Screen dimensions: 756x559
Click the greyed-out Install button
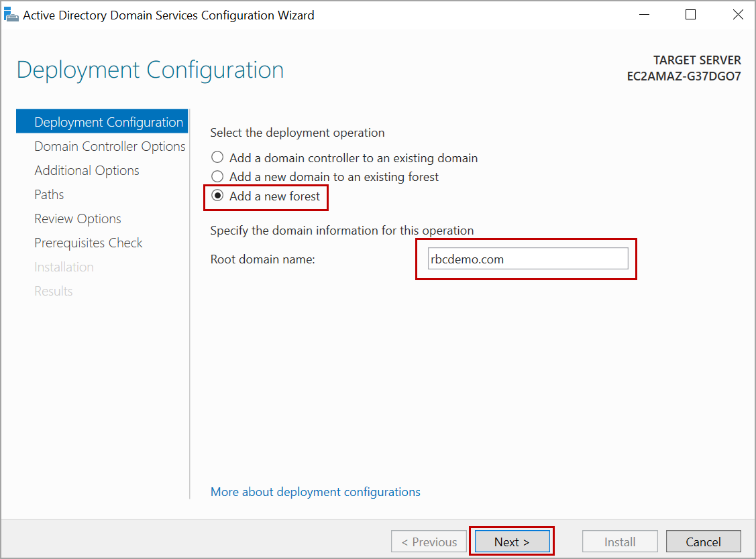coord(620,542)
